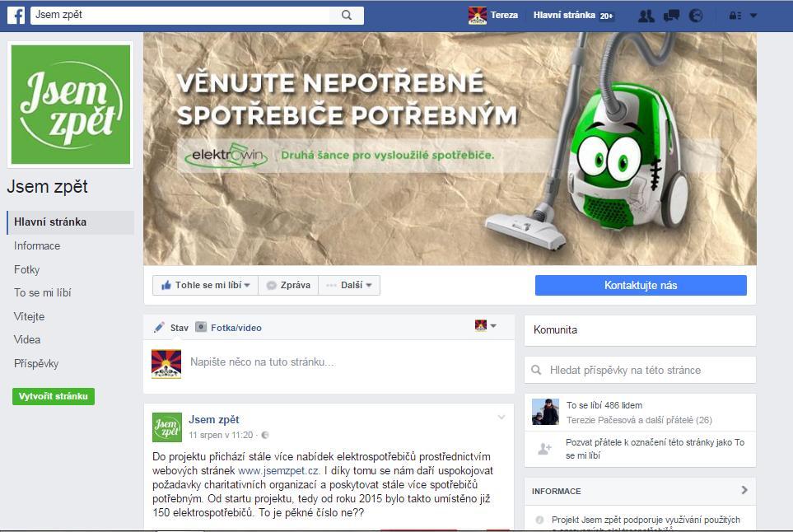Viewport: 793px width, 532px height.
Task: Click the 20+ notifications badge
Action: point(606,16)
